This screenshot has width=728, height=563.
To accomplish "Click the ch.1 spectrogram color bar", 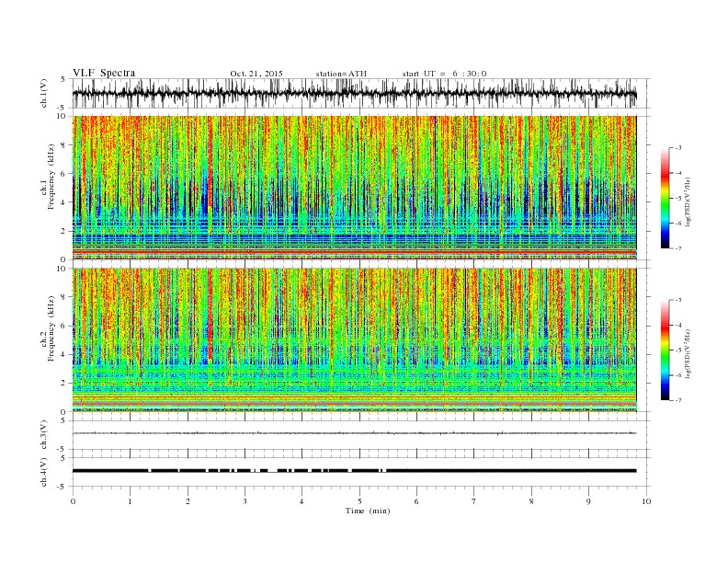I will 665,198.
